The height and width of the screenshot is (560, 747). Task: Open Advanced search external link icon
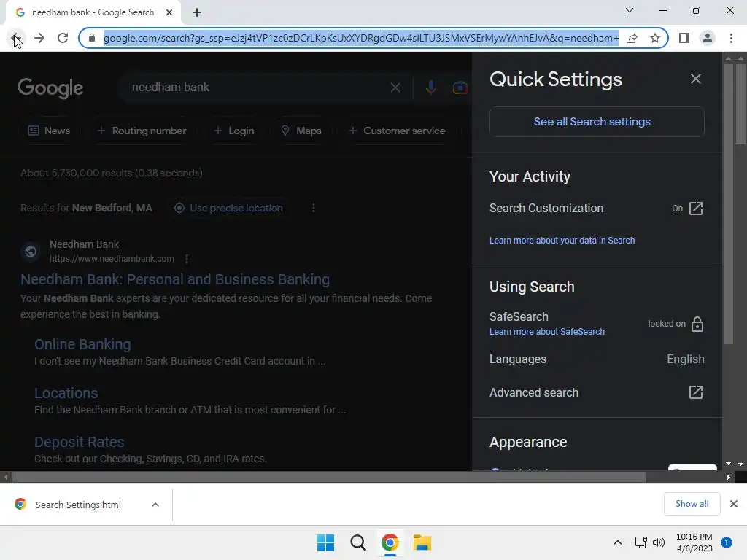click(x=696, y=392)
